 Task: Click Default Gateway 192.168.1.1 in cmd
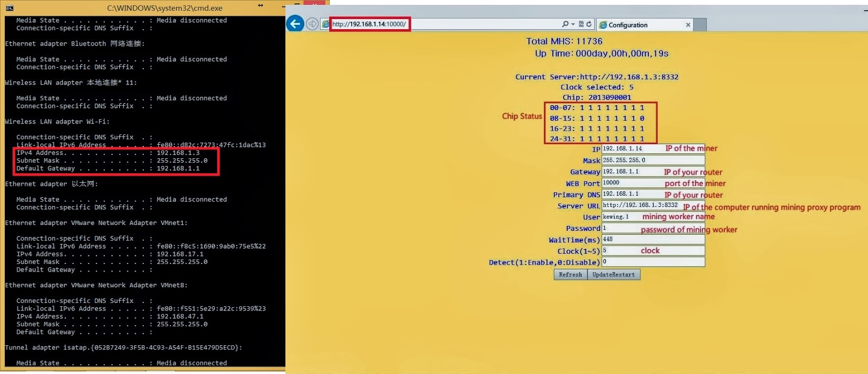tap(108, 169)
